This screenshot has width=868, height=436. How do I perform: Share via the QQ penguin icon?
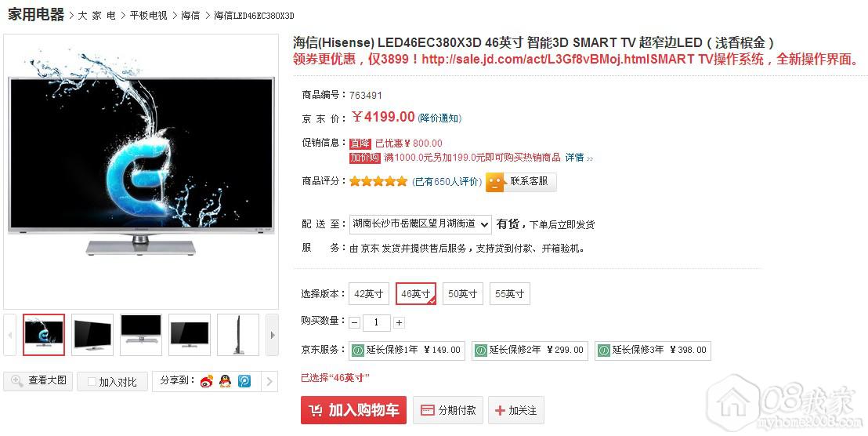pos(226,381)
